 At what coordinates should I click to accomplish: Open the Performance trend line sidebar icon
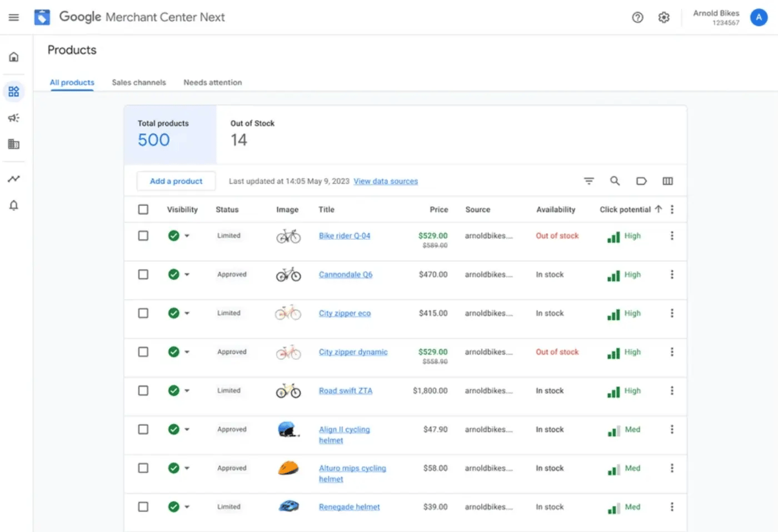[x=14, y=179]
